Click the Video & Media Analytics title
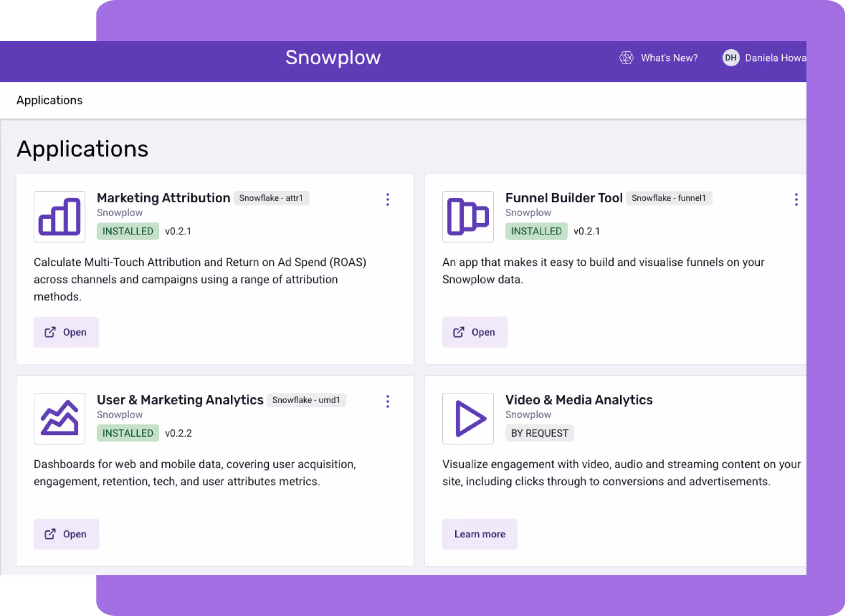Image resolution: width=845 pixels, height=616 pixels. [579, 400]
